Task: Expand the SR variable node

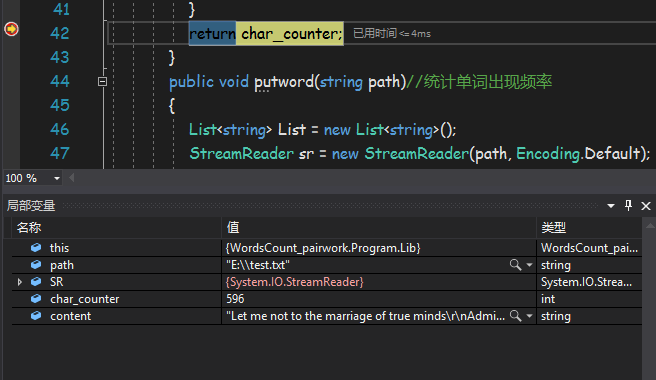Action: tap(20, 282)
